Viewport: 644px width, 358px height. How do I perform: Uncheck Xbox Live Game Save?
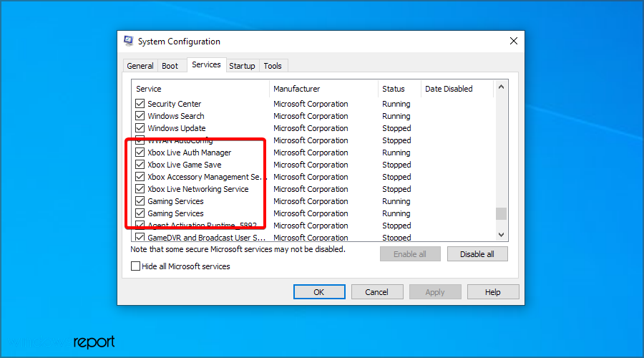[x=140, y=165]
